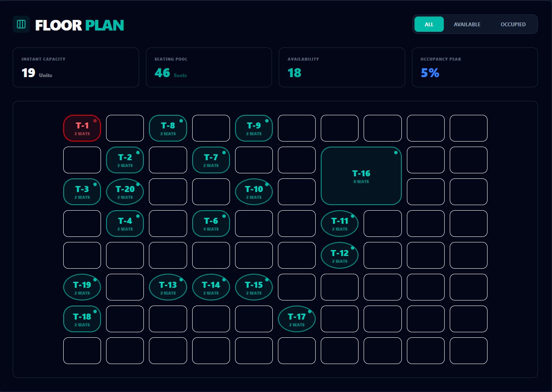The image size is (552, 392).
Task: Click the floor plan logo icon
Action: (x=21, y=25)
